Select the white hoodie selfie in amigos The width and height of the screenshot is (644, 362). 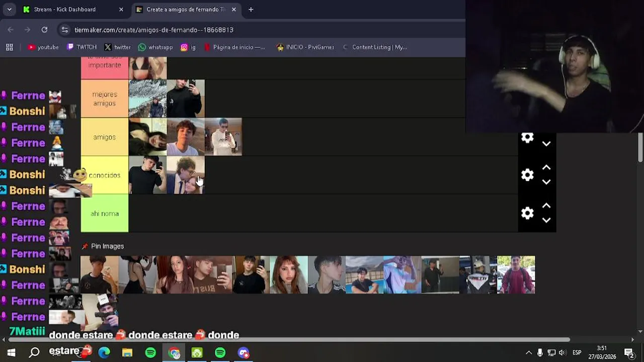223,137
